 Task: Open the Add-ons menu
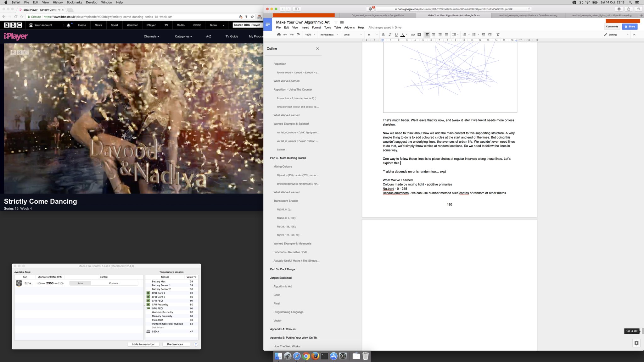(349, 27)
